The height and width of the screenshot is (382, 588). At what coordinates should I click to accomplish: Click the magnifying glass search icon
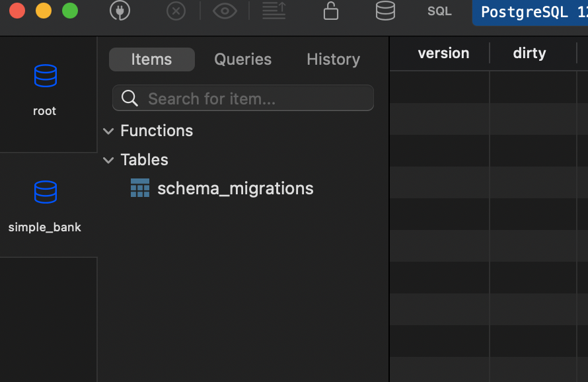(x=129, y=98)
